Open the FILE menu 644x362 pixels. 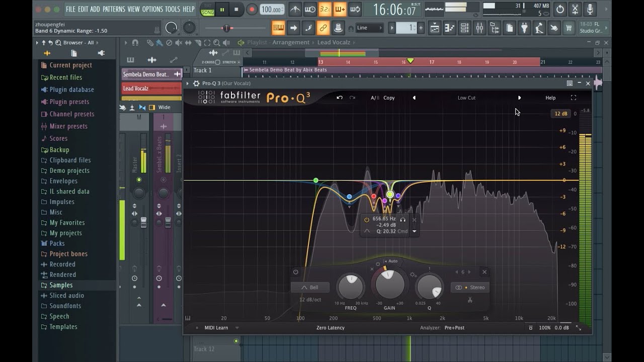(70, 9)
